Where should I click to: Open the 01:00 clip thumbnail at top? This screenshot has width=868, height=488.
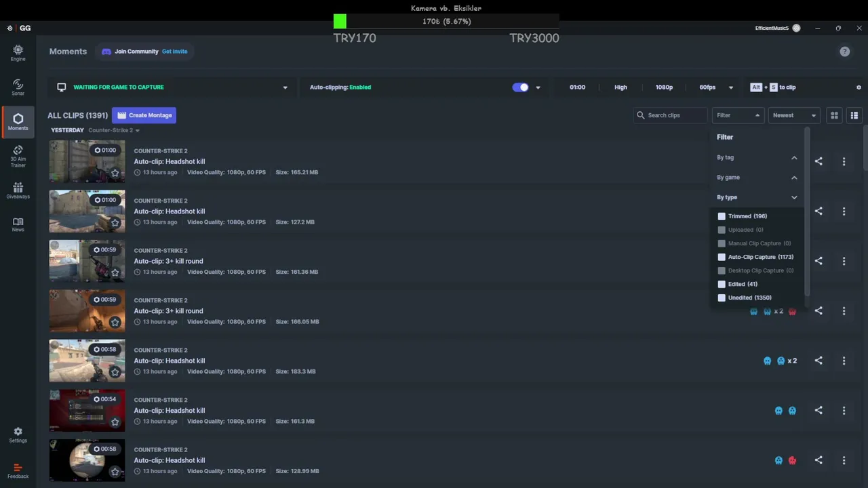click(x=87, y=161)
